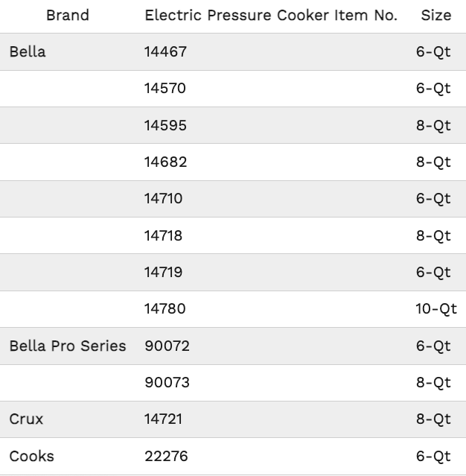Select the Crux brand cell
466x476 pixels.
click(x=26, y=419)
